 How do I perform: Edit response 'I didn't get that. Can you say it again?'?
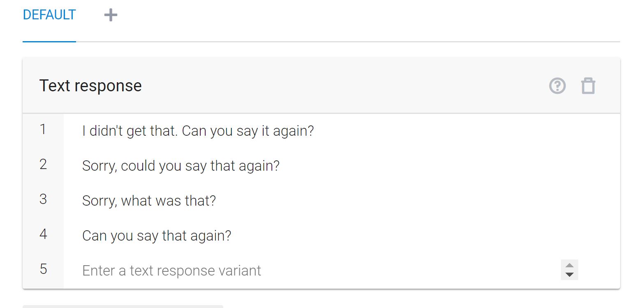tap(198, 131)
